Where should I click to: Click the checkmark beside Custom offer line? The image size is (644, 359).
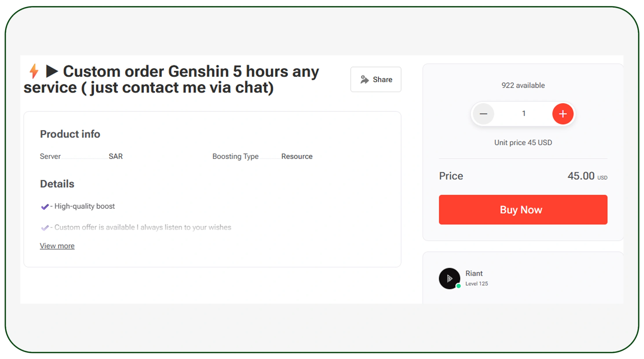(45, 228)
